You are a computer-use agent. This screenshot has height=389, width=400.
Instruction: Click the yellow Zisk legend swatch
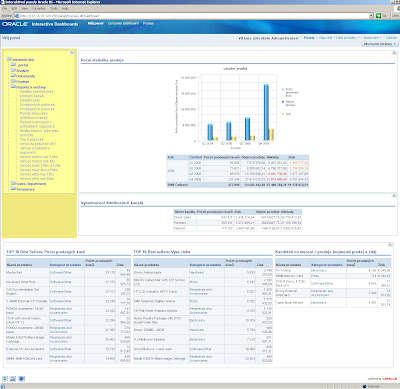[x=283, y=114]
